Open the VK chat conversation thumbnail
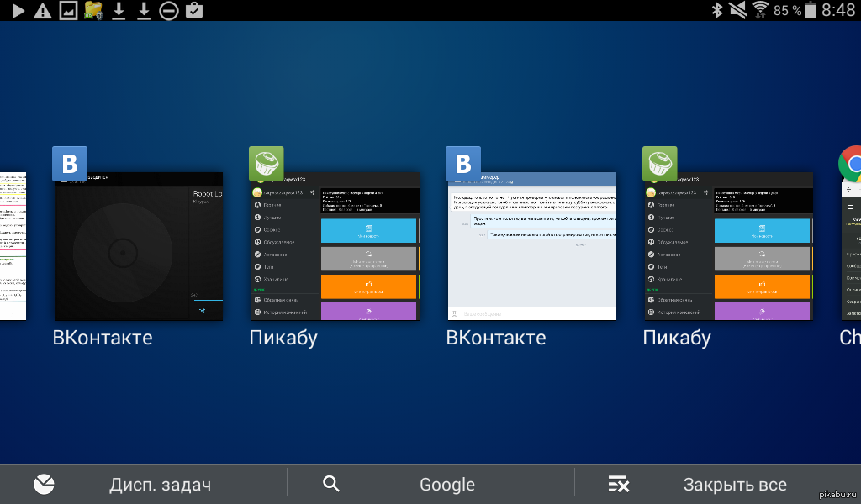Viewport: 861px width, 504px height. point(532,246)
